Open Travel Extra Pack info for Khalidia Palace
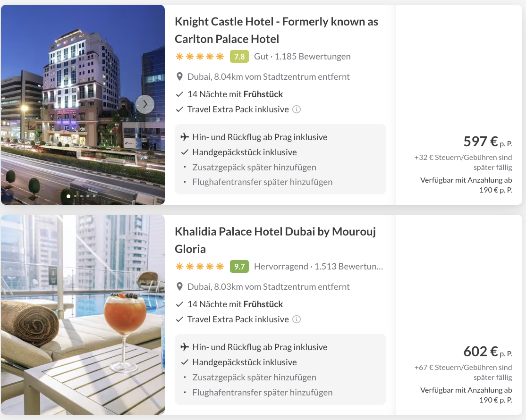Screen dimensions: 526x420 tap(297, 319)
